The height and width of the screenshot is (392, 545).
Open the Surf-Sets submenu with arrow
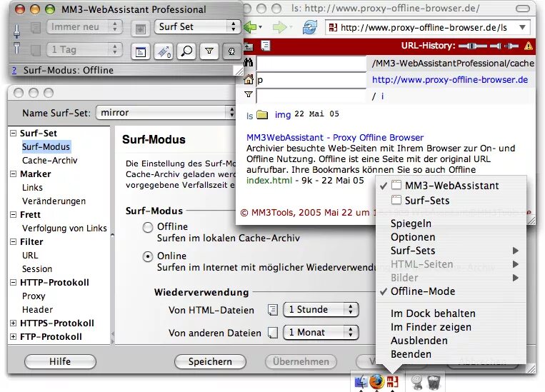451,251
